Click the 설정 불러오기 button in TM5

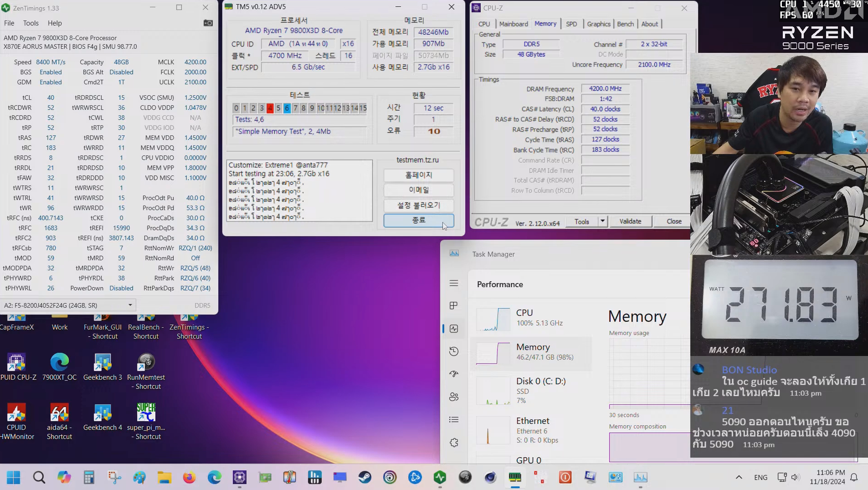pyautogui.click(x=419, y=205)
